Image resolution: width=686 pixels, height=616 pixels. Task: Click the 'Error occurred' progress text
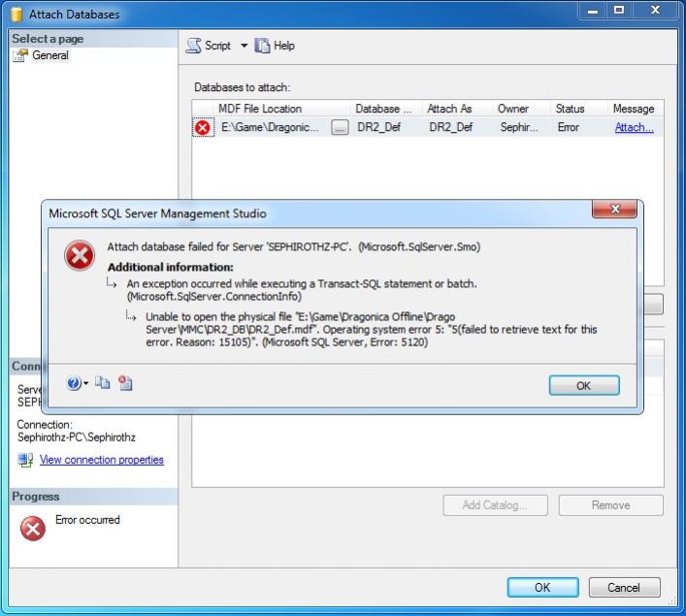pos(87,520)
